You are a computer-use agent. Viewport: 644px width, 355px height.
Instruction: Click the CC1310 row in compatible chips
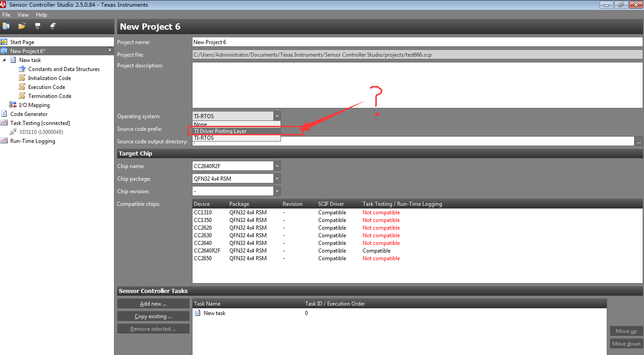tap(417, 213)
